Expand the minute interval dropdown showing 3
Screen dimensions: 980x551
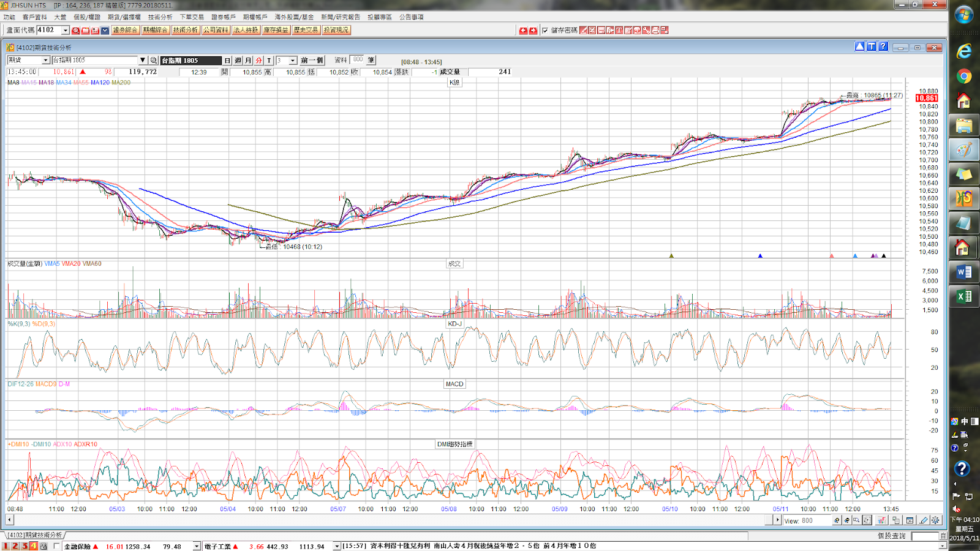(x=292, y=60)
